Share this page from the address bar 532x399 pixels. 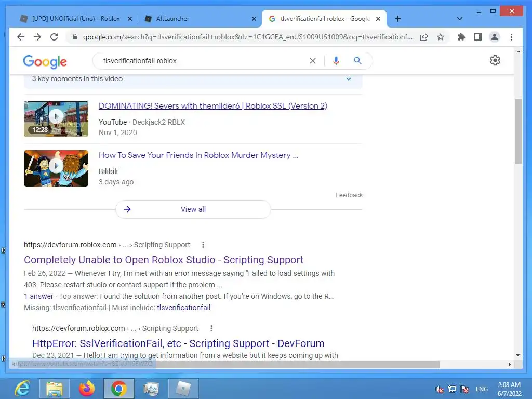424,37
